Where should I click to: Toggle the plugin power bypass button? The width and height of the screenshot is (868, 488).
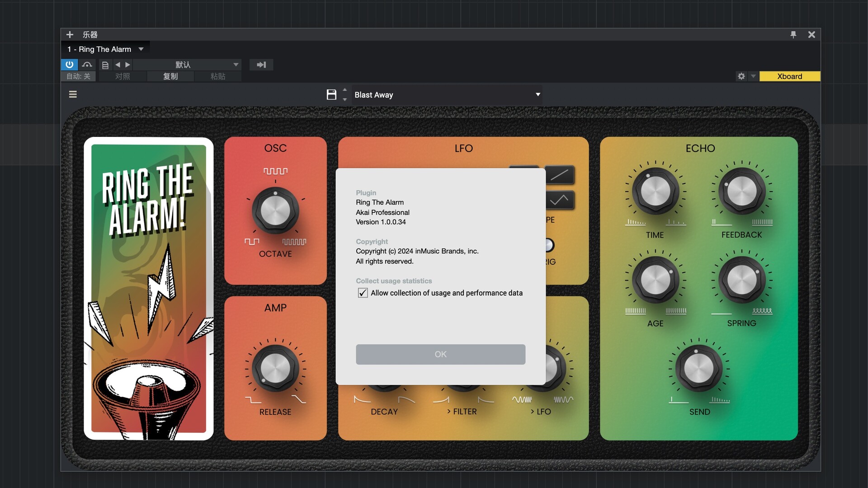69,65
